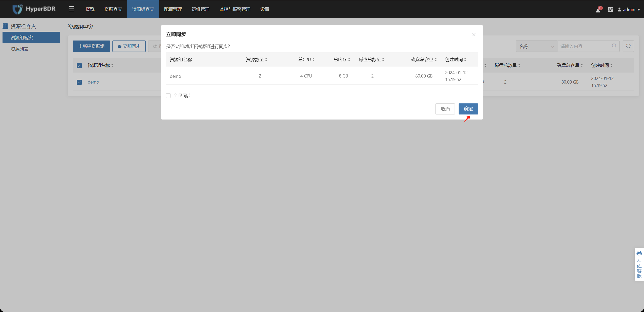Confirm sync with the 确定 button
Screen dimensions: 644x312
pyautogui.click(x=468, y=109)
